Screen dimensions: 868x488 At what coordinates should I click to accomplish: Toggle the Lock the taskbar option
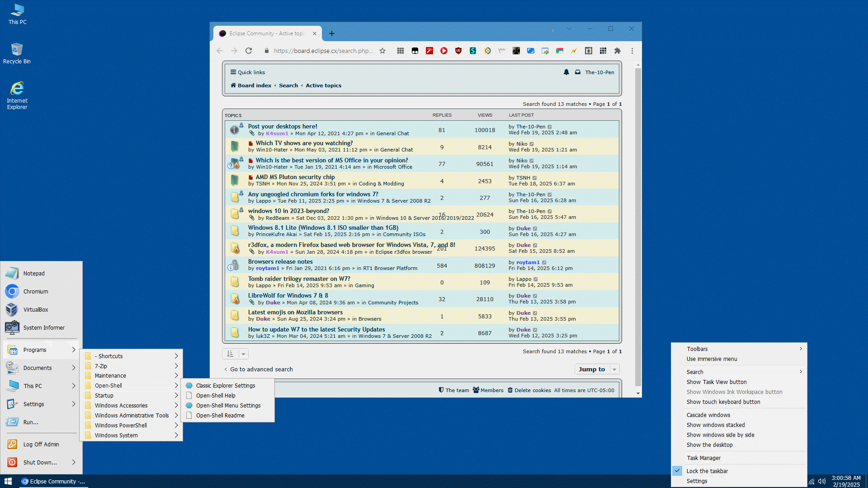coord(707,471)
